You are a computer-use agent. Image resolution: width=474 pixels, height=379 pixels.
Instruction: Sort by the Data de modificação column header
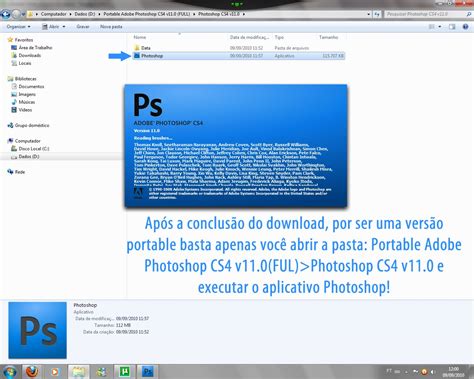click(249, 37)
